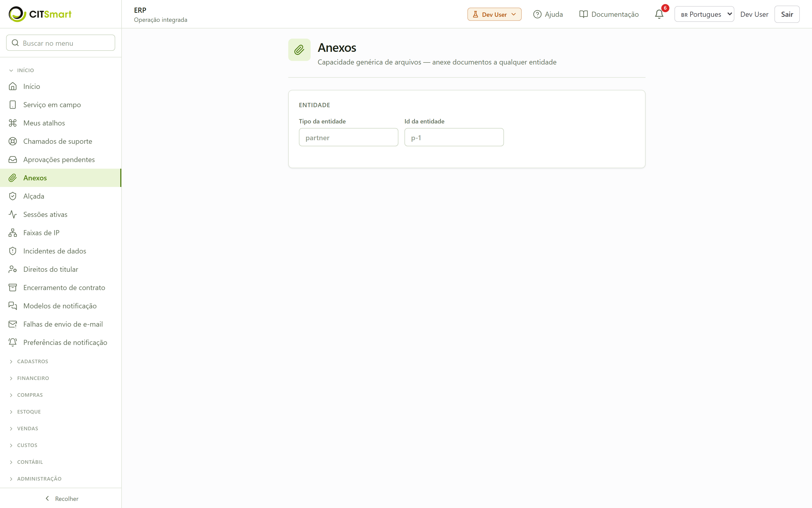
Task: Go to Aprovações pendentes menu entry
Action: [x=60, y=160]
